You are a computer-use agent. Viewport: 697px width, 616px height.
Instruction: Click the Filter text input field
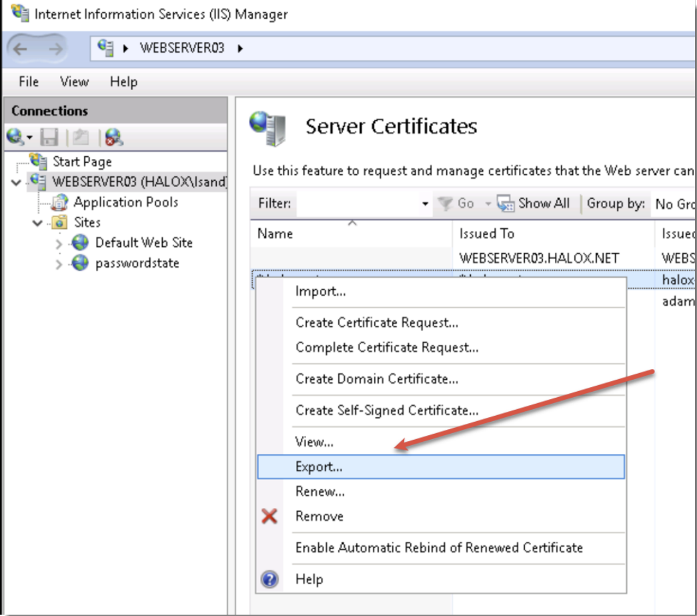358,204
